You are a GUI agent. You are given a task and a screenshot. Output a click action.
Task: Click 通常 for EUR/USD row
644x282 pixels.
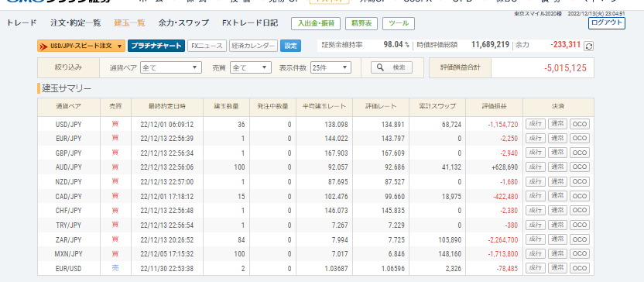tap(557, 268)
